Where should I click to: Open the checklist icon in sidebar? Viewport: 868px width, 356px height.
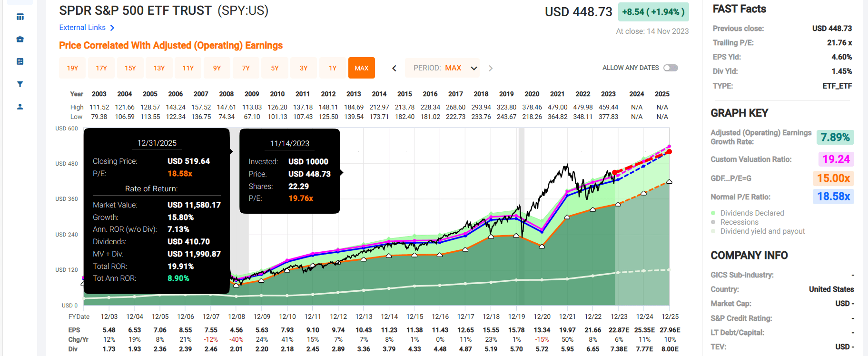(x=20, y=61)
